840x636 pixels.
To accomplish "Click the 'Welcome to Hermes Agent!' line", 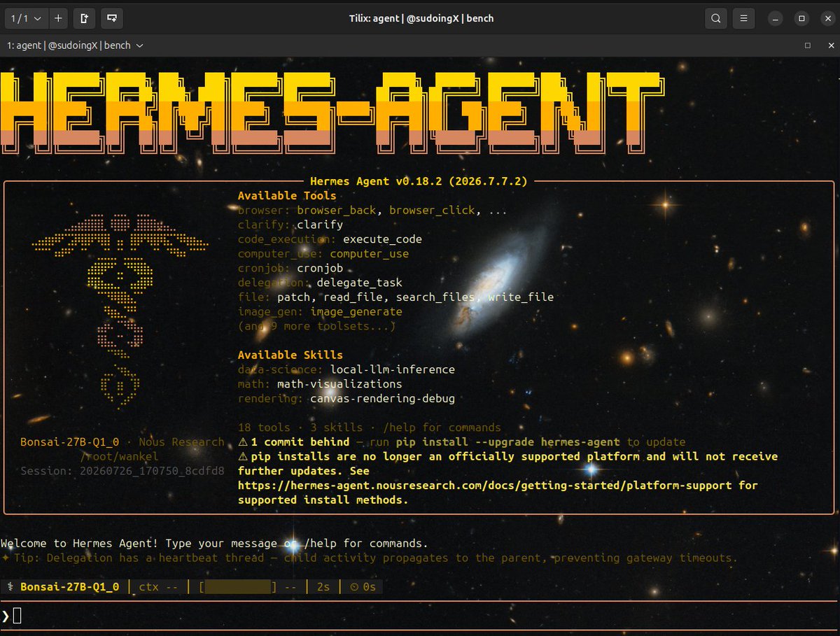I will tap(214, 543).
